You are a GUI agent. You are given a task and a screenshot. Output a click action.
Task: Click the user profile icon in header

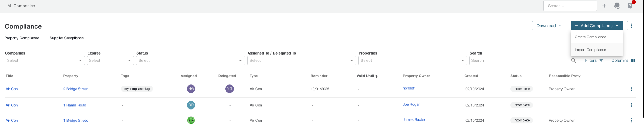[617, 6]
